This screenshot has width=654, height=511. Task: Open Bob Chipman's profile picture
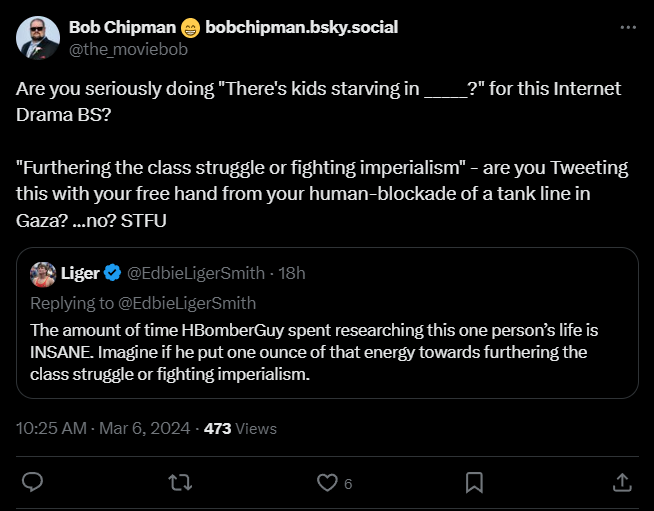coord(38,37)
